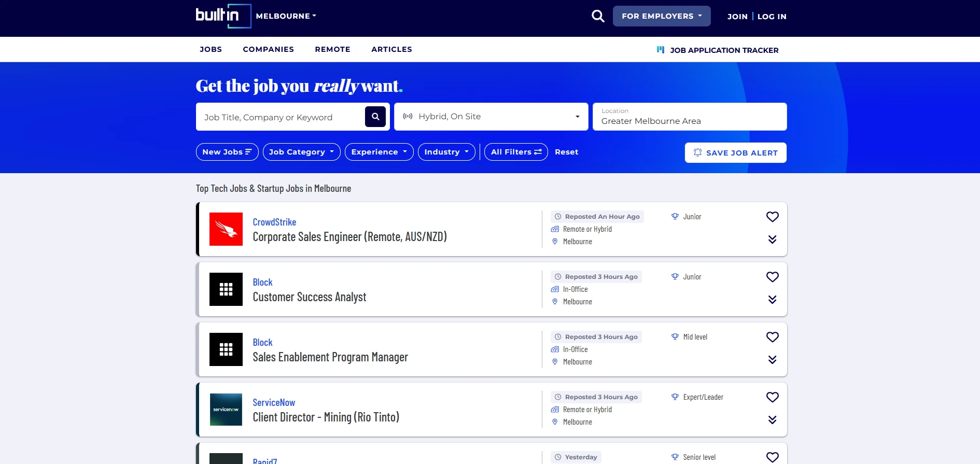Open the For Employers dropdown

(662, 16)
